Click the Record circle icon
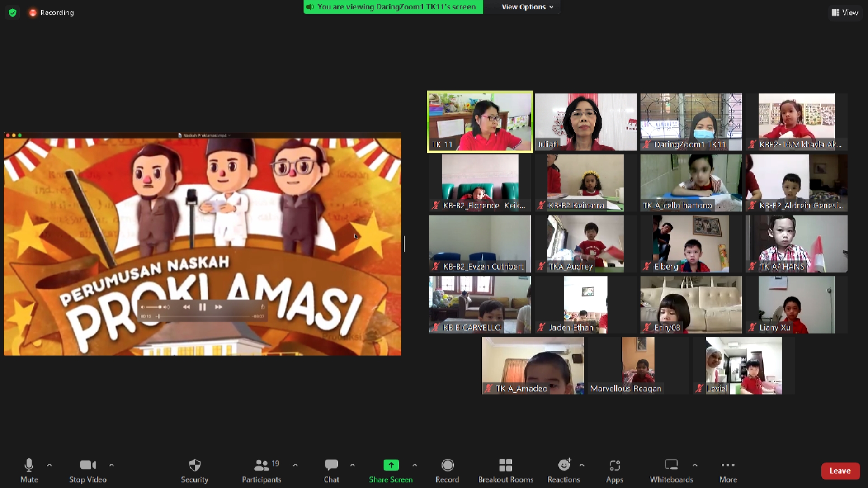The width and height of the screenshot is (868, 488). (x=448, y=465)
